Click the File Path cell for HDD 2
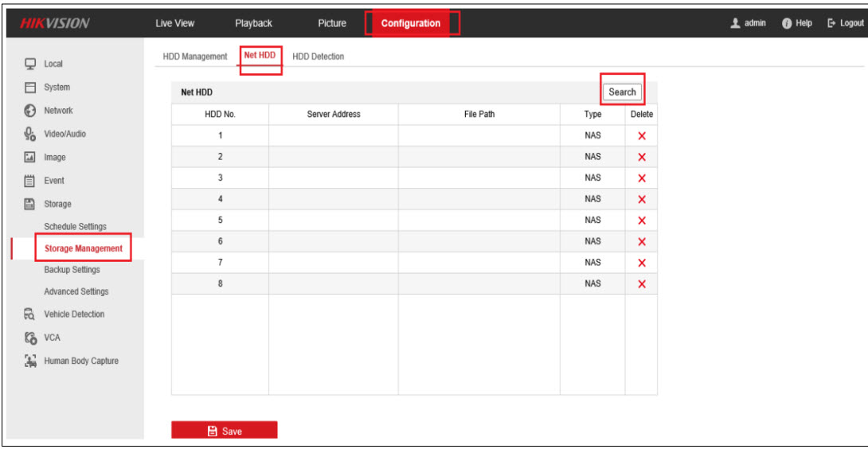The width and height of the screenshot is (868, 449). coord(479,157)
